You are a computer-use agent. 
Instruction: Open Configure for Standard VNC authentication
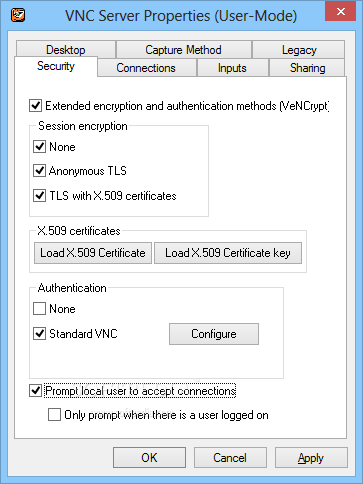214,334
